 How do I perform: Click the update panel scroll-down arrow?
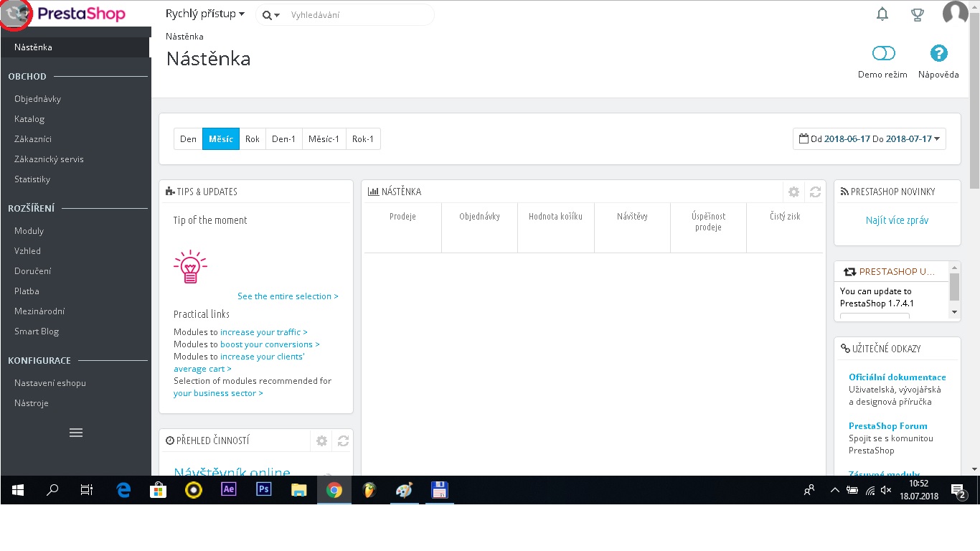coord(954,312)
